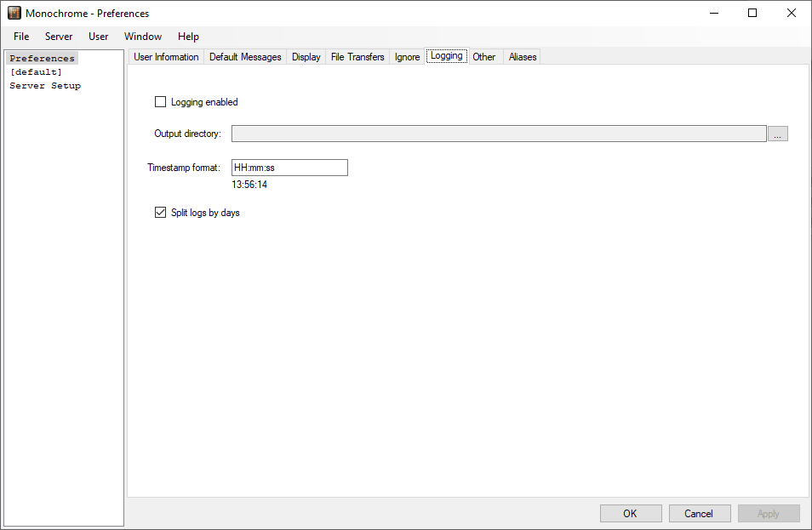
Task: Switch to the Default Messages tab
Action: [245, 57]
